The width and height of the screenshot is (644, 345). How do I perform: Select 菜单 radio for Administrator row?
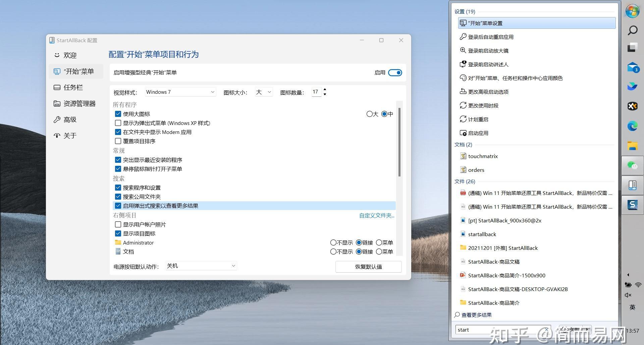[x=379, y=243]
